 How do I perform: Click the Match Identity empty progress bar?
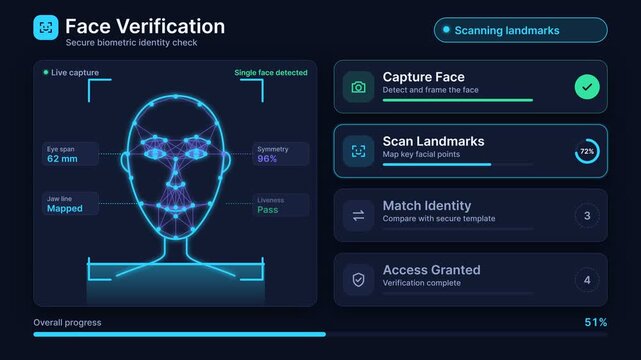458,229
